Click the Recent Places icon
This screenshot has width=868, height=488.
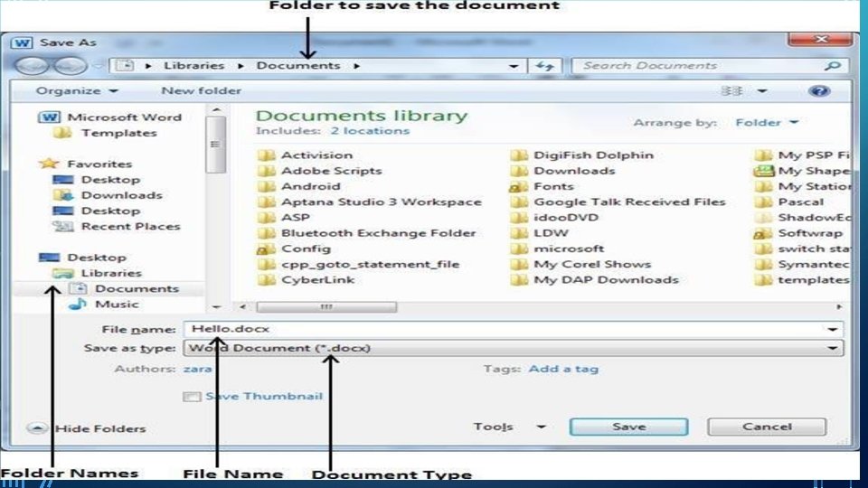62,226
